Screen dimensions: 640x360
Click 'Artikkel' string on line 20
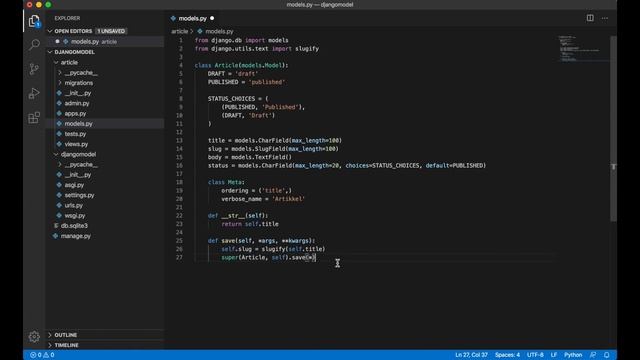pyautogui.click(x=288, y=199)
